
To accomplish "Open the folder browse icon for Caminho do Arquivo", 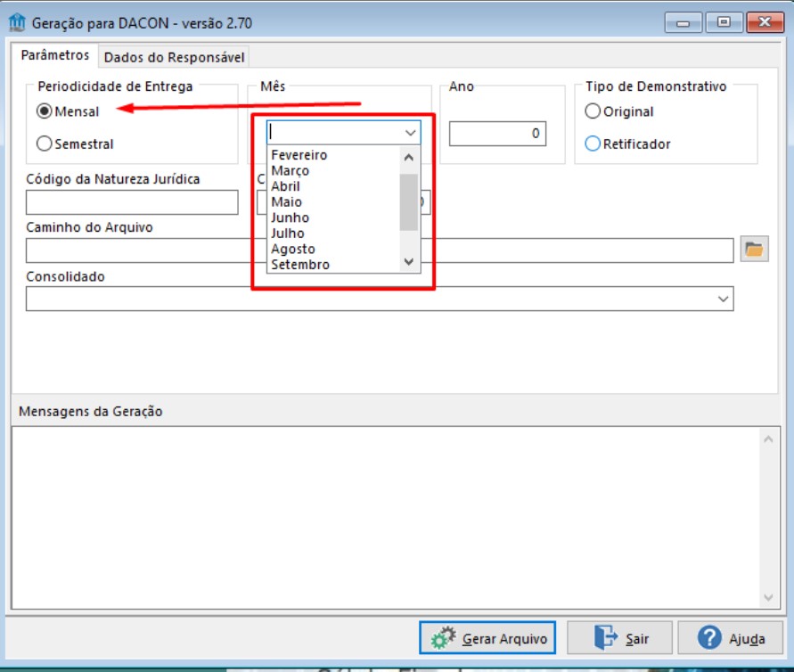I will point(754,250).
